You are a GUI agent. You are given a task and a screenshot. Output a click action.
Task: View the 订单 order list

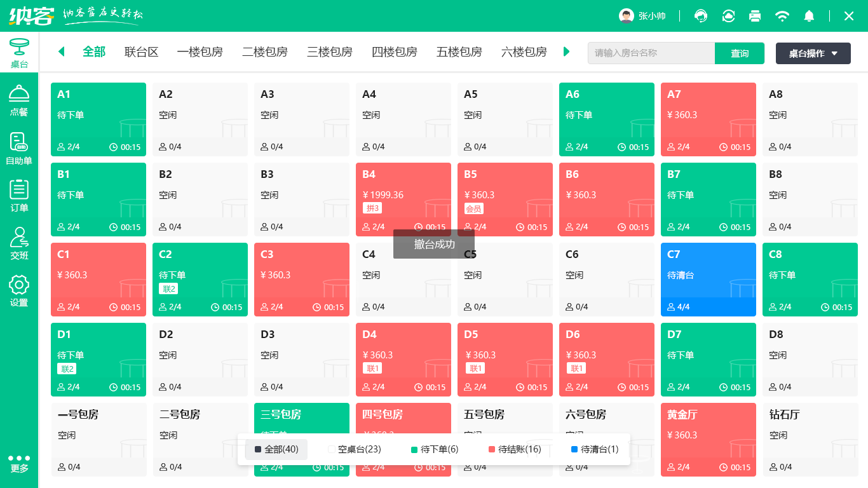coord(19,194)
